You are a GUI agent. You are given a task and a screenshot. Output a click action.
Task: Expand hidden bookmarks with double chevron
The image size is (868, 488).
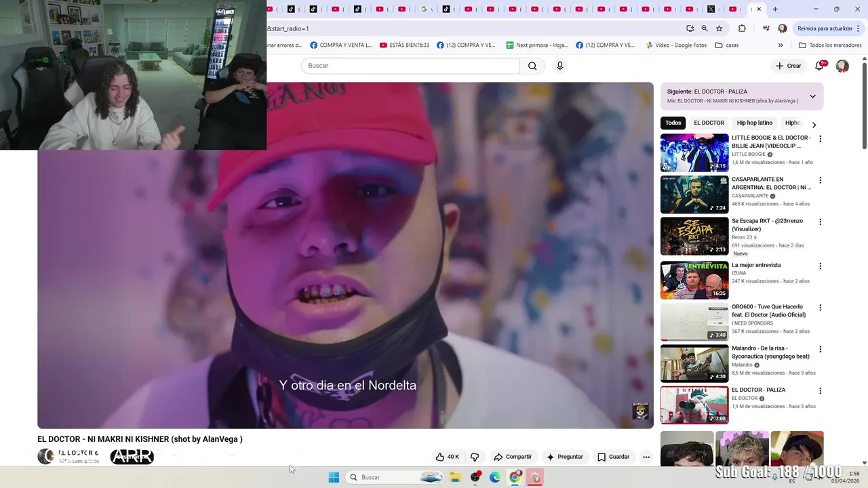(x=781, y=45)
